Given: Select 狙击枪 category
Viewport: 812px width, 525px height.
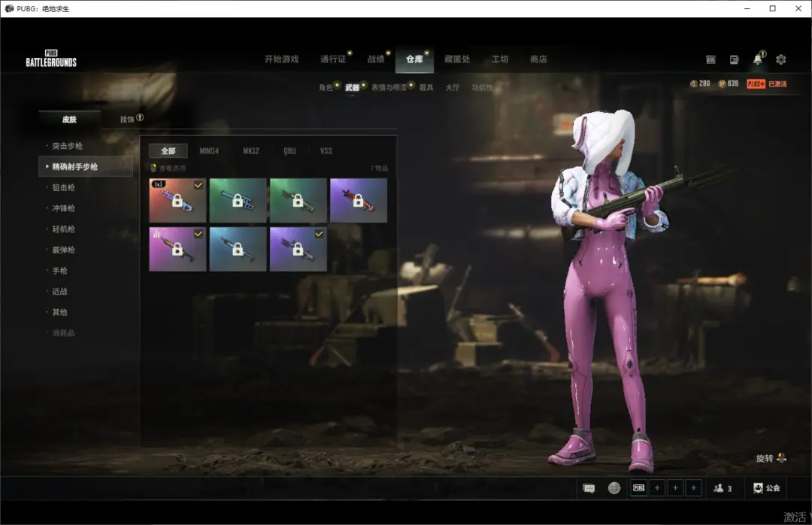Looking at the screenshot, I should coord(64,187).
